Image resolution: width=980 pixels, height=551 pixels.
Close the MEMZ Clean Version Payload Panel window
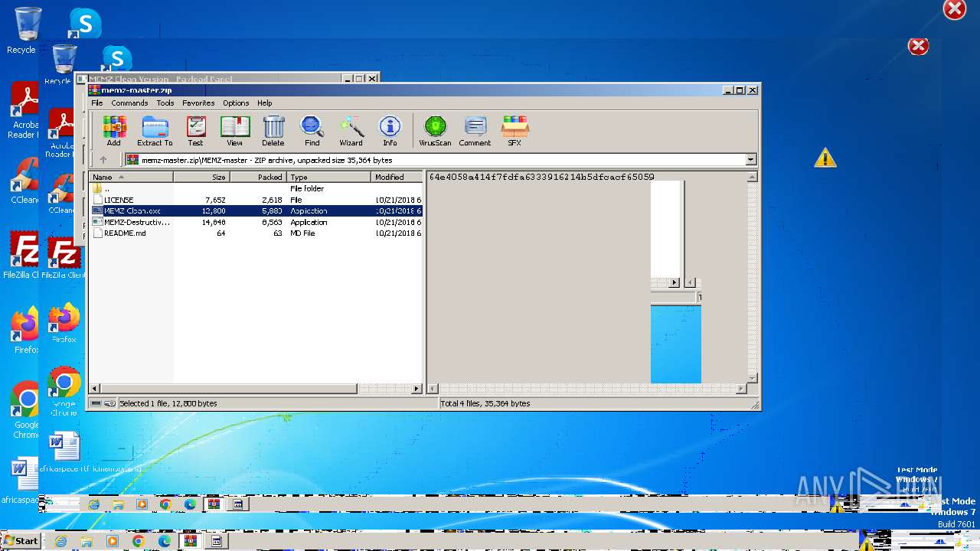(x=372, y=78)
